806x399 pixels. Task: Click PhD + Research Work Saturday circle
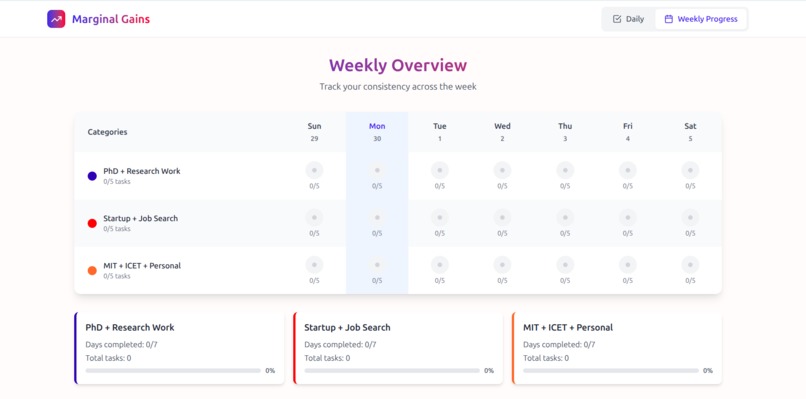(x=690, y=170)
